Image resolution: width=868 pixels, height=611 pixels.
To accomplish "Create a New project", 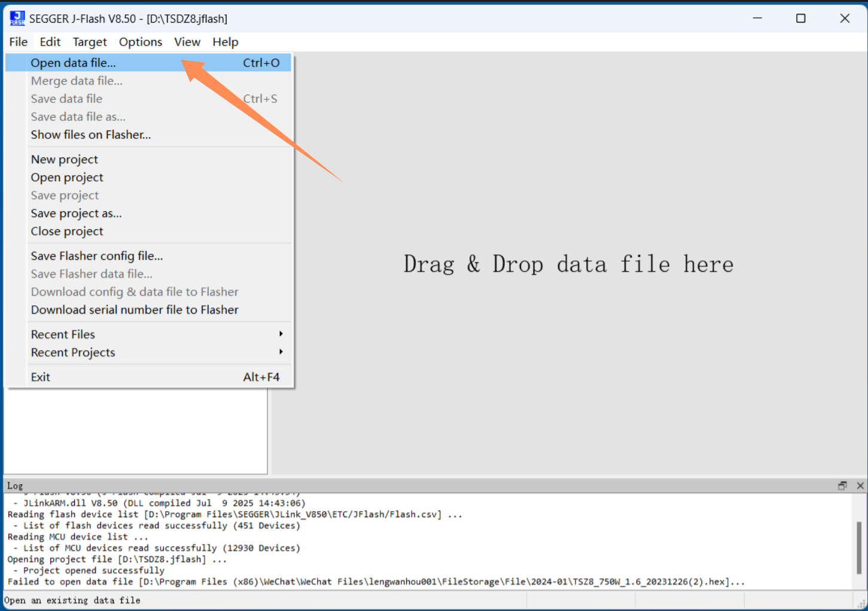I will click(148, 159).
